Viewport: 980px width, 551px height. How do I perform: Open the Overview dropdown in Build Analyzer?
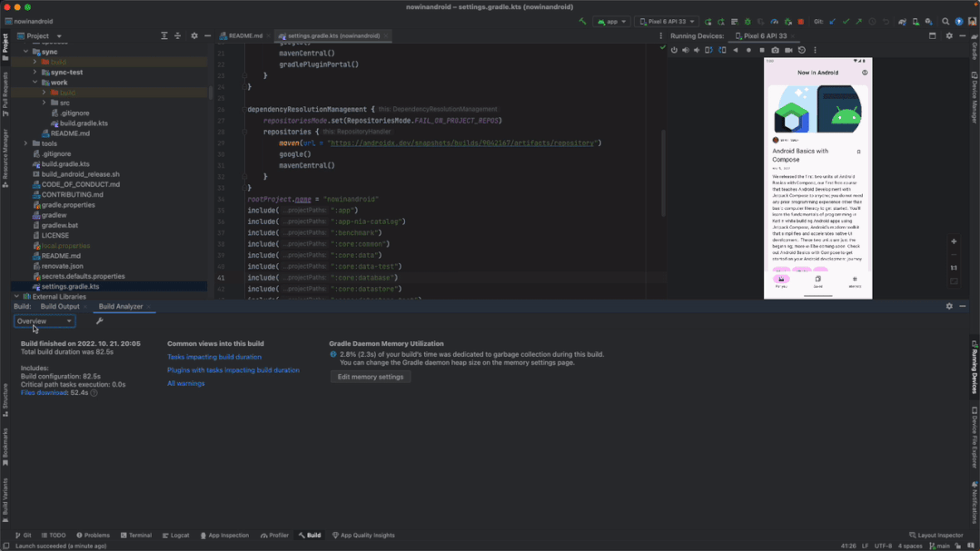pyautogui.click(x=45, y=321)
